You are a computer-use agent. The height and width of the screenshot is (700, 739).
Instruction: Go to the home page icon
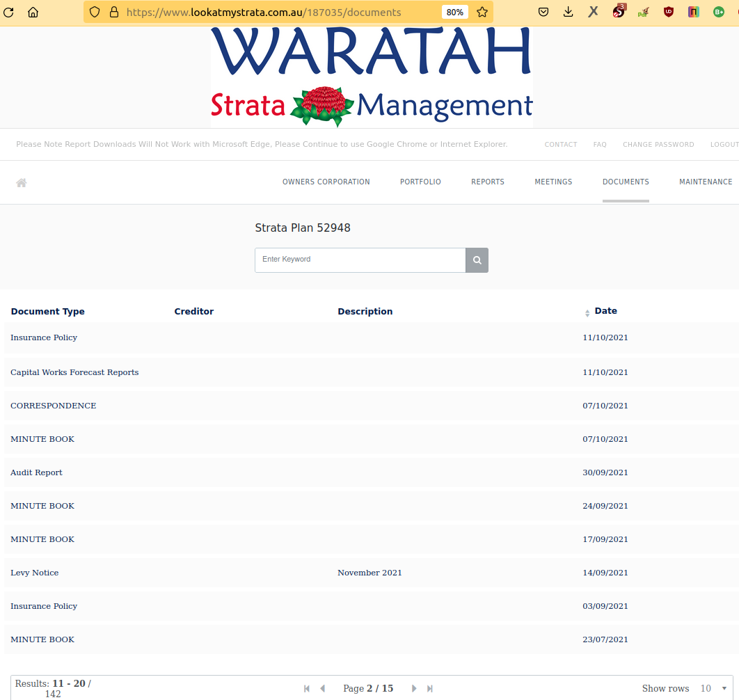coord(22,182)
